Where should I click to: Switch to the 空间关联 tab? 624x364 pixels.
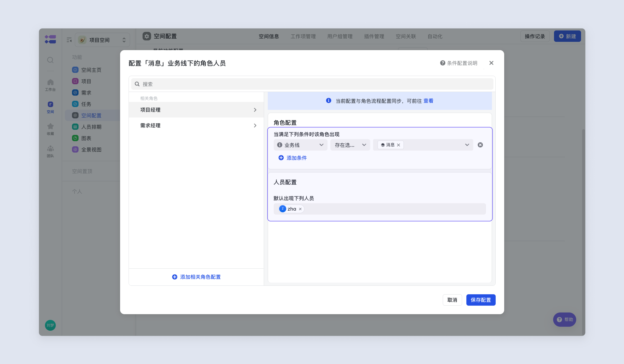pos(406,36)
